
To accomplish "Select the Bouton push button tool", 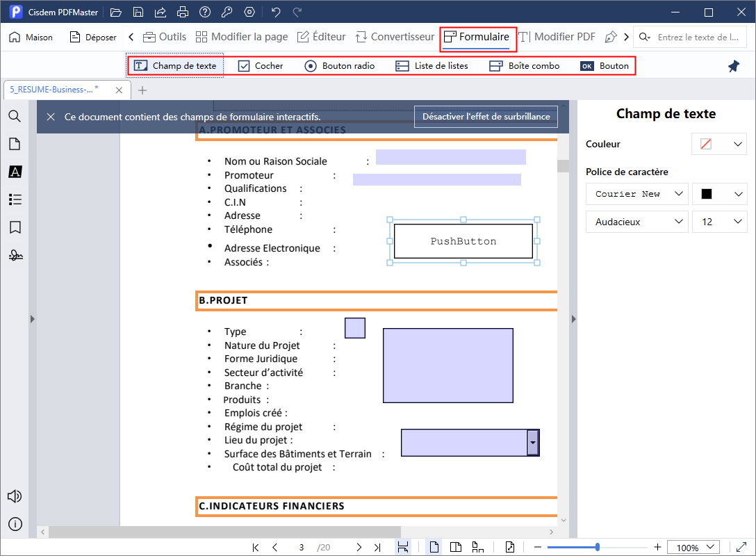I will pos(605,66).
